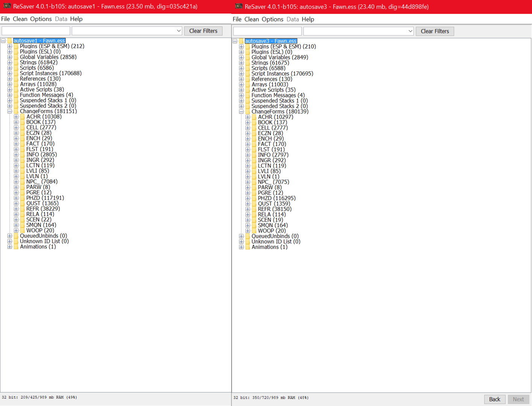This screenshot has width=532, height=406.
Task: Collapse autosave1 - Fawn.ess root node
Action: (x=3, y=41)
